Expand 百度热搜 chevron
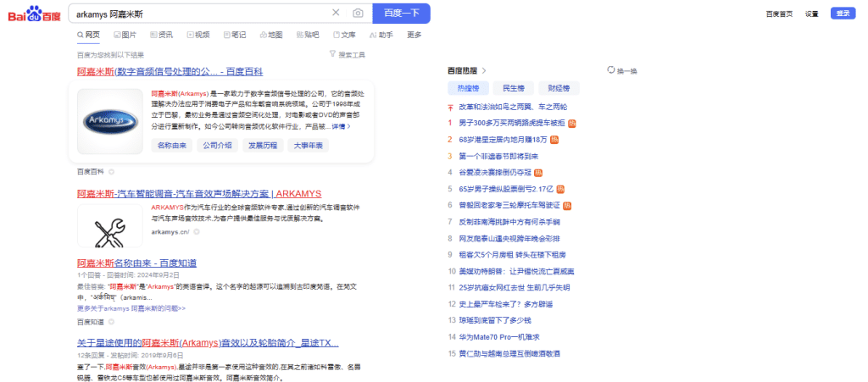Image resolution: width=868 pixels, height=382 pixels. pos(484,71)
